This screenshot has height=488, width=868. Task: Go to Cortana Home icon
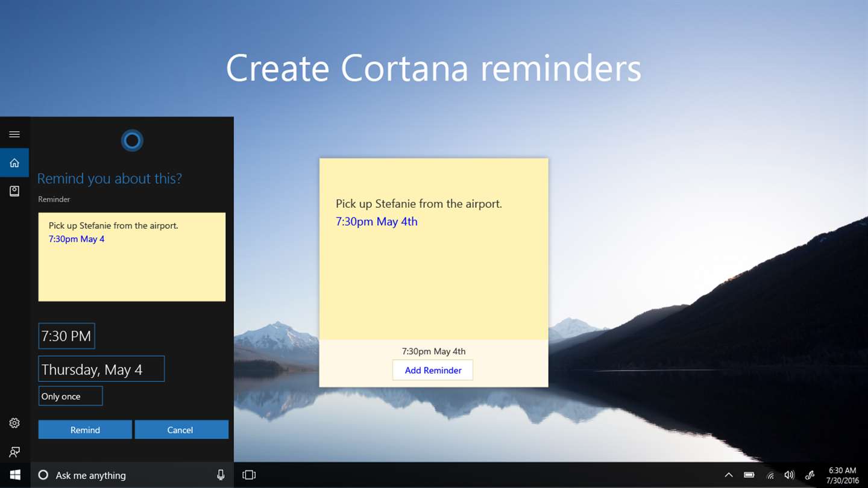14,163
